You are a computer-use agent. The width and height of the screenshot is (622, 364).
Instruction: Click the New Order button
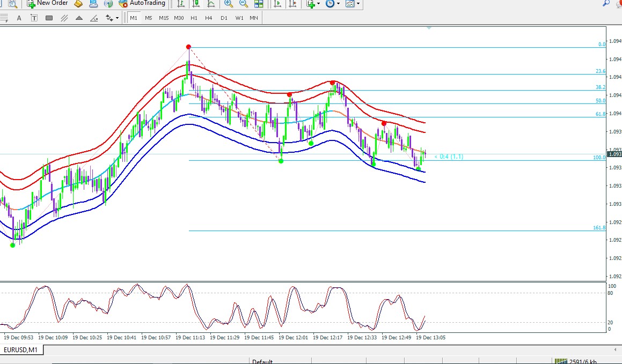48,4
